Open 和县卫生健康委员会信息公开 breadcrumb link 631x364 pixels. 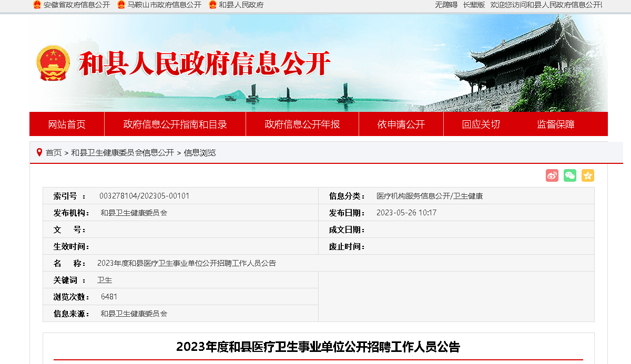pos(123,153)
